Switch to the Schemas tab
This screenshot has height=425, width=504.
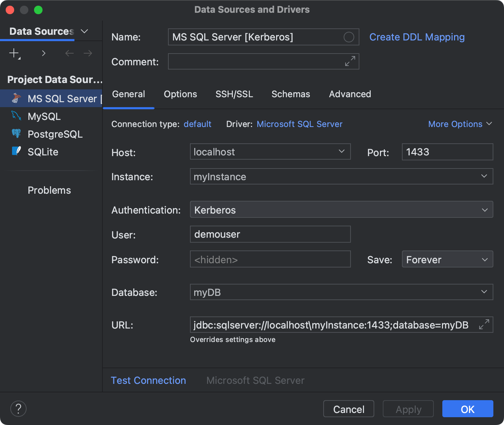point(291,94)
